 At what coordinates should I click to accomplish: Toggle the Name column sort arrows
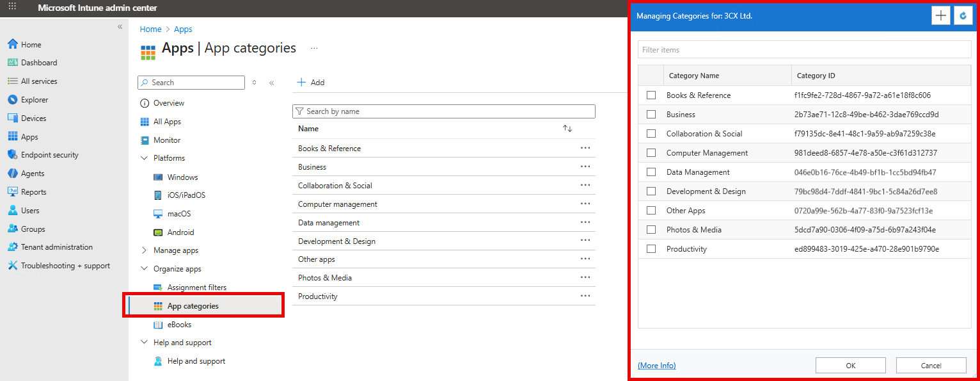567,128
